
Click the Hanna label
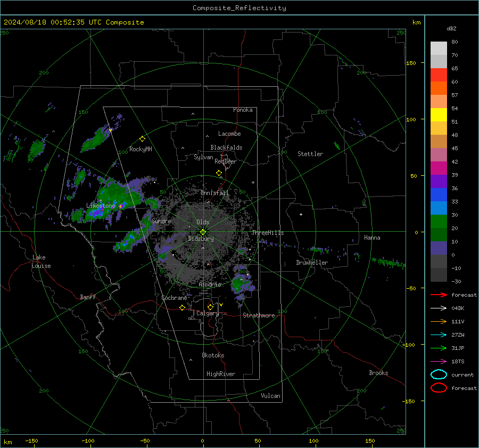(372, 238)
